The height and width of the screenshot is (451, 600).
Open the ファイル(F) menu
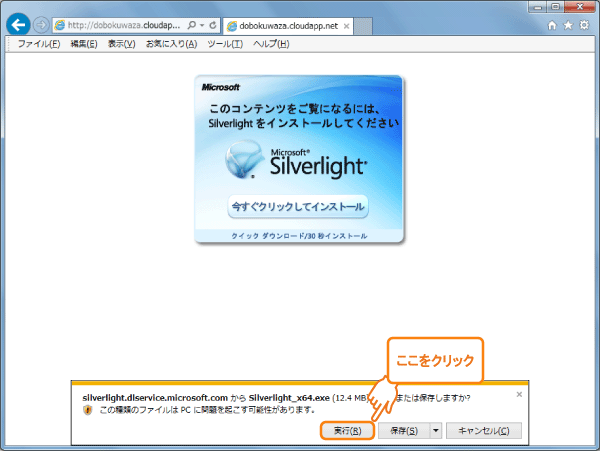click(39, 44)
